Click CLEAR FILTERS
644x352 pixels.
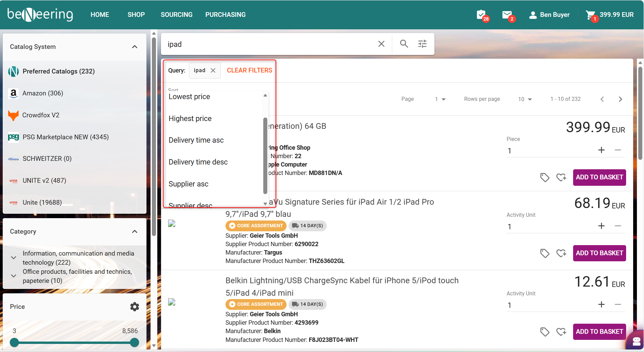[x=249, y=70]
